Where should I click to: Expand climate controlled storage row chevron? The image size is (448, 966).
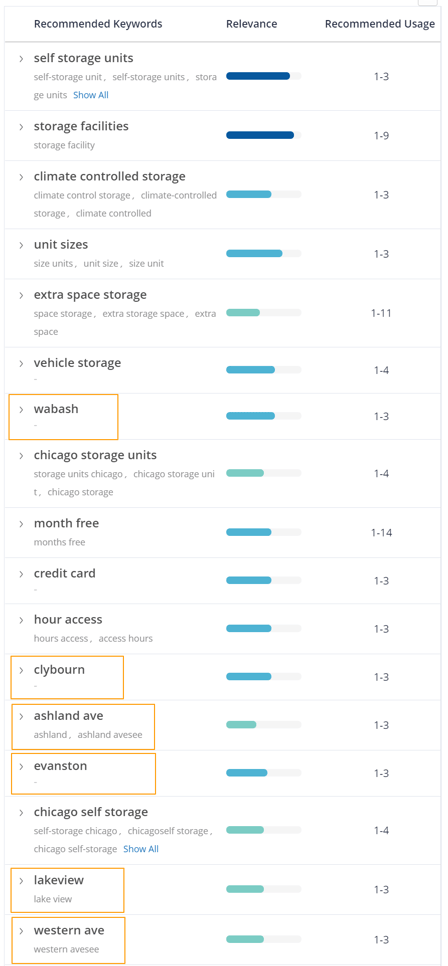point(21,177)
